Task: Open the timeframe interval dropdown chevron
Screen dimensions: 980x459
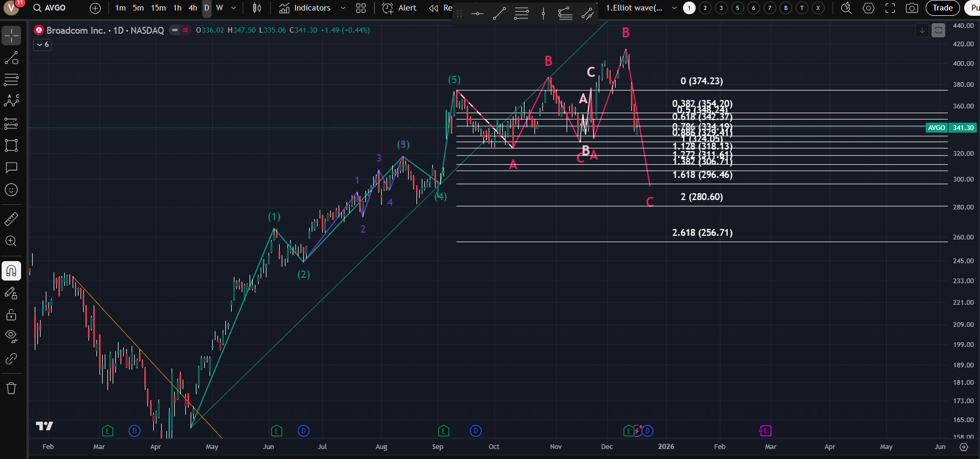Action: point(233,8)
